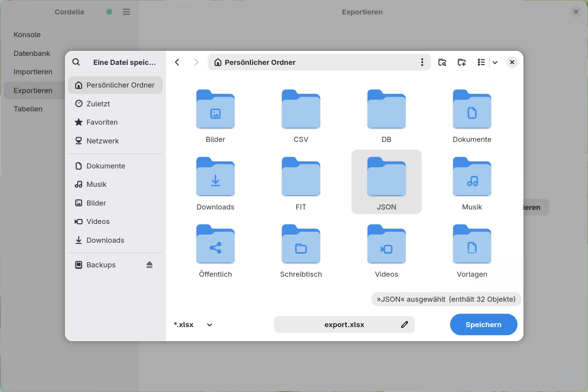Open the Bilder folder
The height and width of the screenshot is (392, 588).
pos(215,116)
